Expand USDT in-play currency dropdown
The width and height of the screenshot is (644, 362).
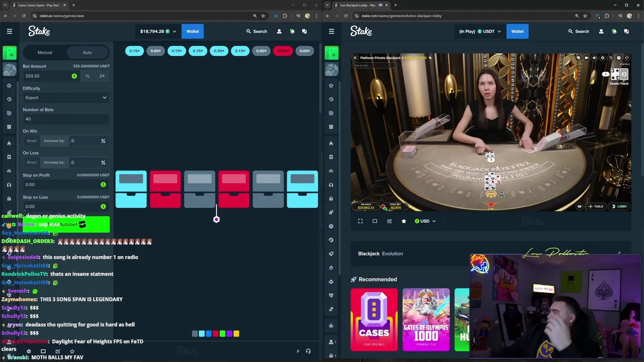click(x=480, y=31)
